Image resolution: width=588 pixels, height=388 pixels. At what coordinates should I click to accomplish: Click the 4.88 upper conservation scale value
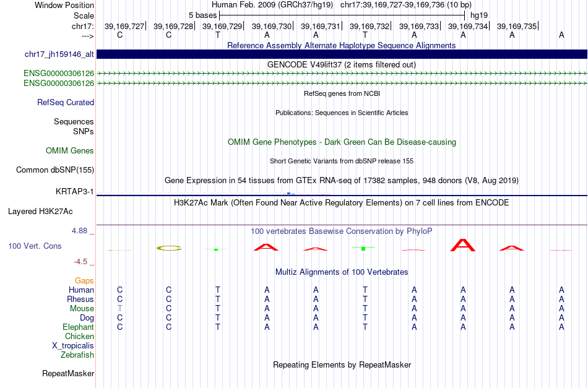(79, 231)
